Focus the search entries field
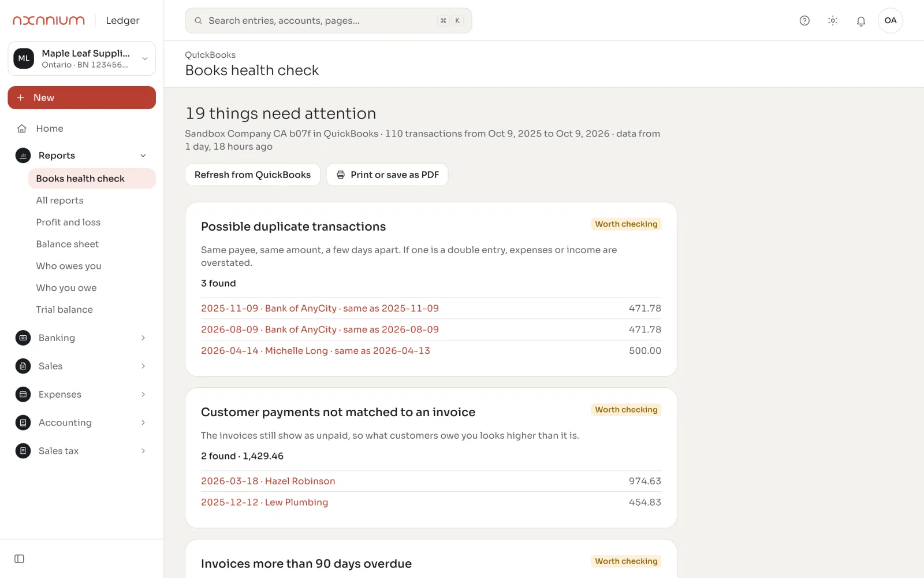 click(x=328, y=21)
